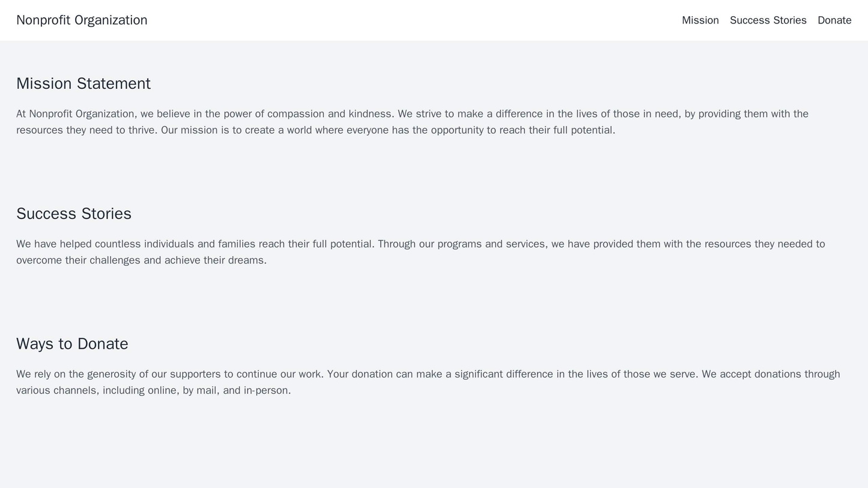Screen dimensions: 868x488
Task: Click the Success Stories section heading
Action: pyautogui.click(x=73, y=213)
